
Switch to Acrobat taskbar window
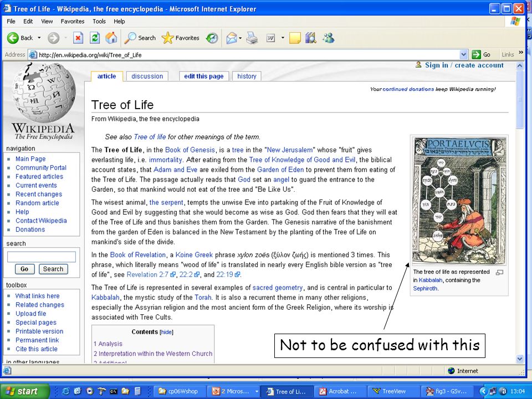(341, 391)
